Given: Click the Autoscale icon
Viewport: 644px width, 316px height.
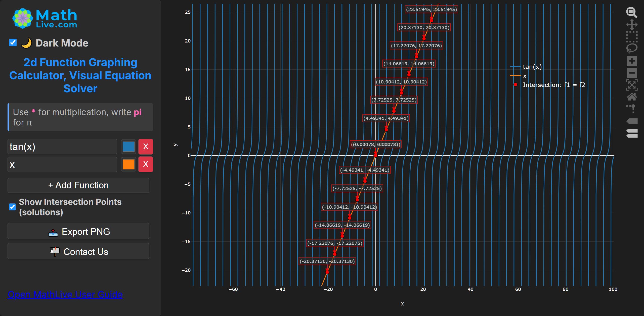Looking at the screenshot, I should (632, 85).
